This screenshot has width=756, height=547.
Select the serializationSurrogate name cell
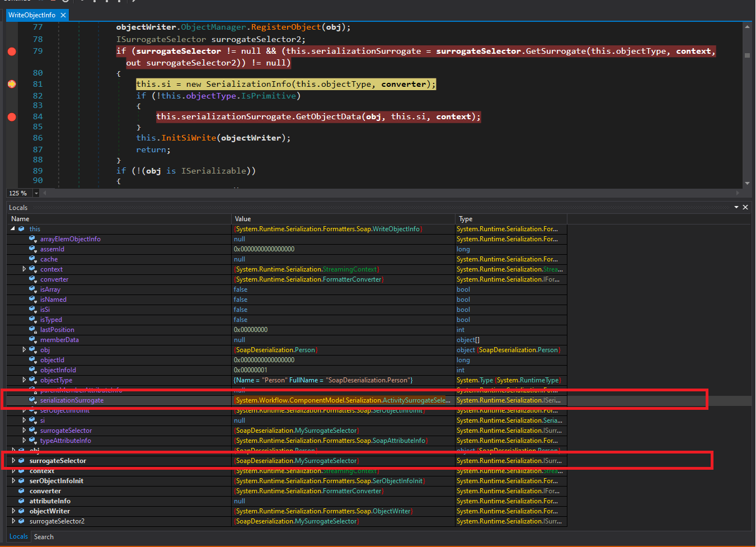(x=72, y=400)
